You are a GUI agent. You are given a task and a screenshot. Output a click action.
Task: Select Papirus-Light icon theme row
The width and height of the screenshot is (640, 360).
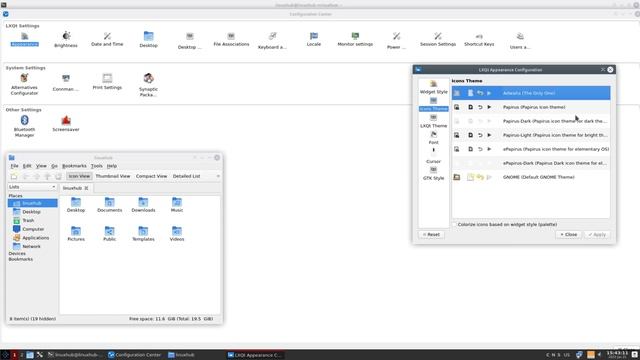pyautogui.click(x=531, y=135)
